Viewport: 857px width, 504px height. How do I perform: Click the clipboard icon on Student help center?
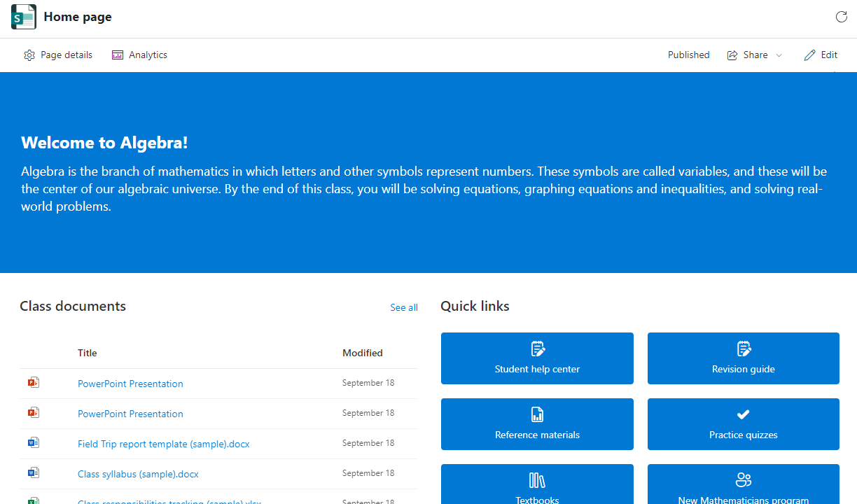tap(537, 349)
